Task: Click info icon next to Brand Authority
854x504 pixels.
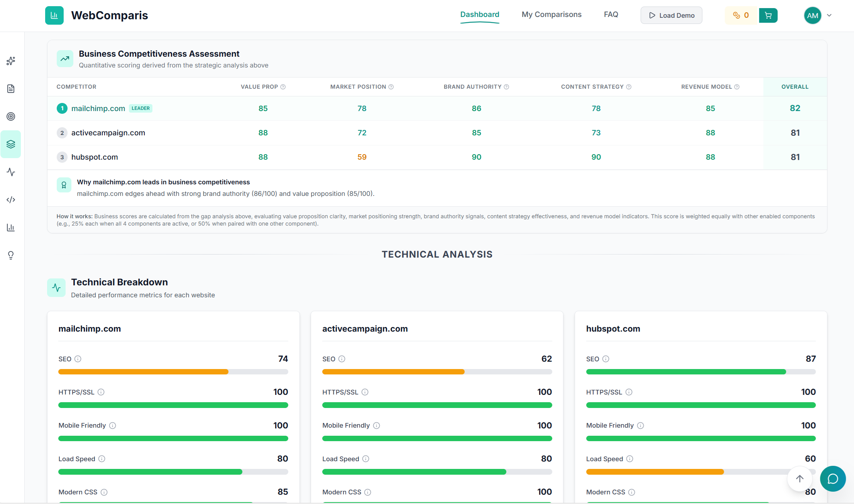Action: 507,87
